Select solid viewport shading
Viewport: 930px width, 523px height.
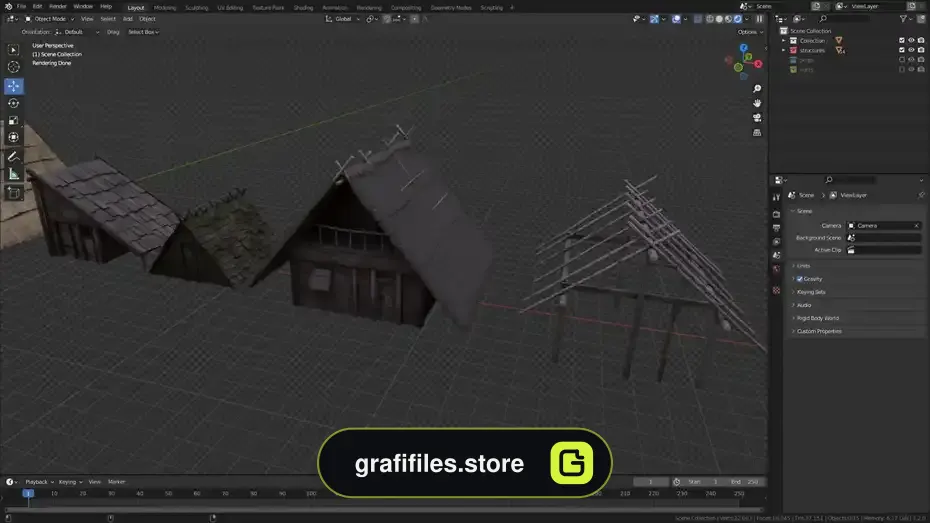click(x=719, y=19)
